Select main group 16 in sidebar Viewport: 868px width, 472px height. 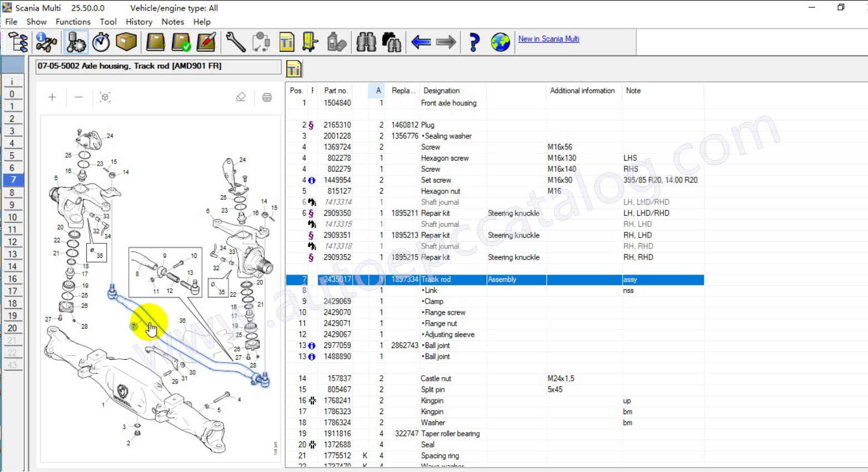[x=12, y=279]
